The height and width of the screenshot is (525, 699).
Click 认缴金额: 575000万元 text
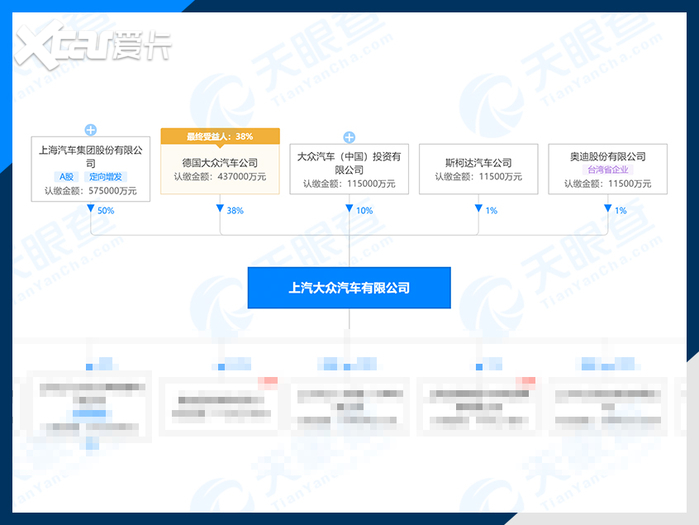tap(90, 191)
